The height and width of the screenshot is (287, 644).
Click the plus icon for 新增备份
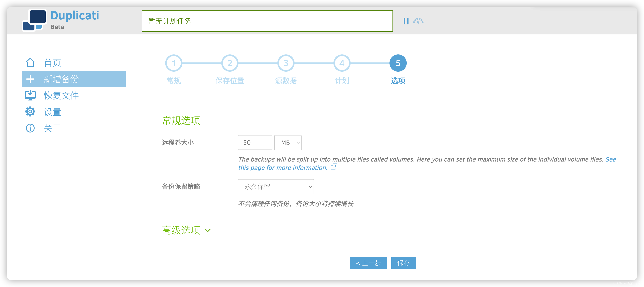point(30,79)
